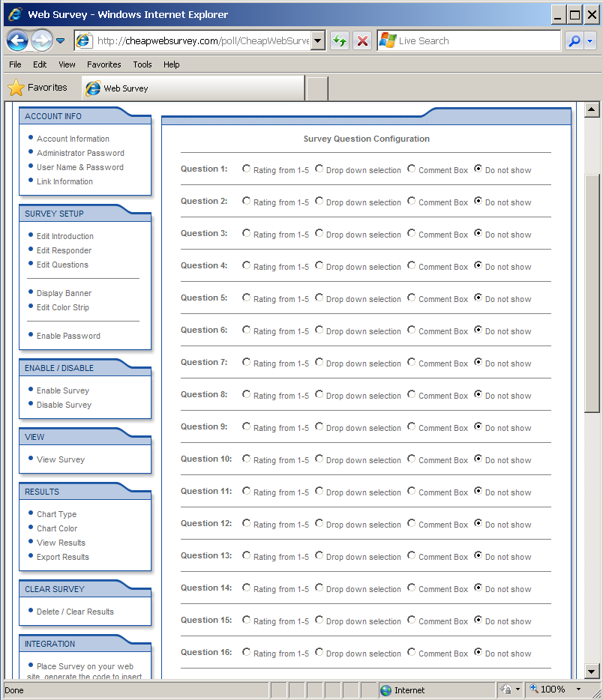The width and height of the screenshot is (603, 700).
Task: Expand the address bar URL dropdown
Action: click(318, 41)
